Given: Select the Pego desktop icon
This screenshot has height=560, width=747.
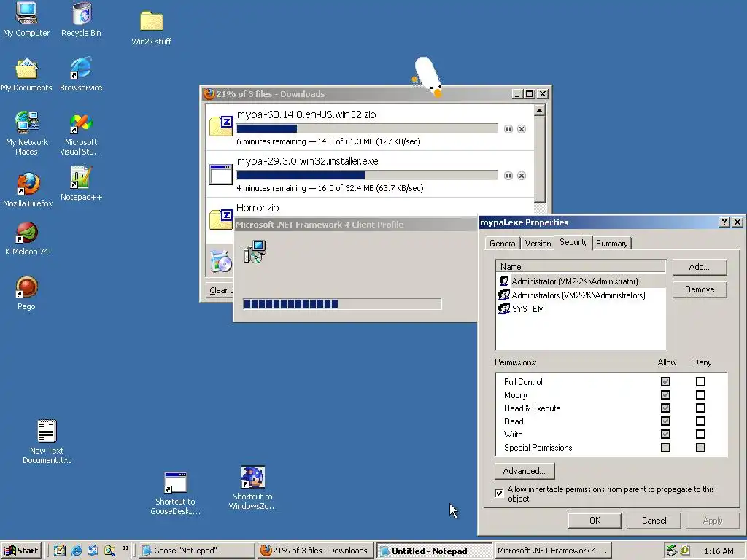Looking at the screenshot, I should click(x=26, y=293).
